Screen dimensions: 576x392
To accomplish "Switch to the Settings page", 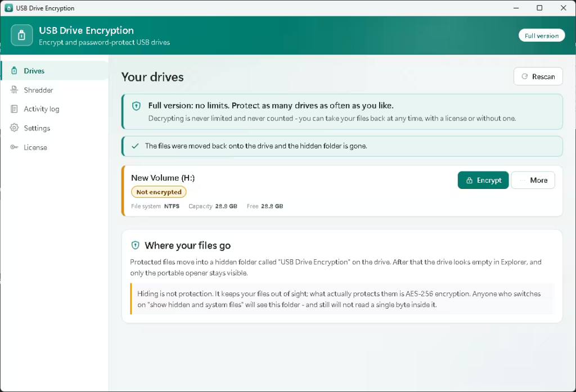I will (x=55, y=128).
